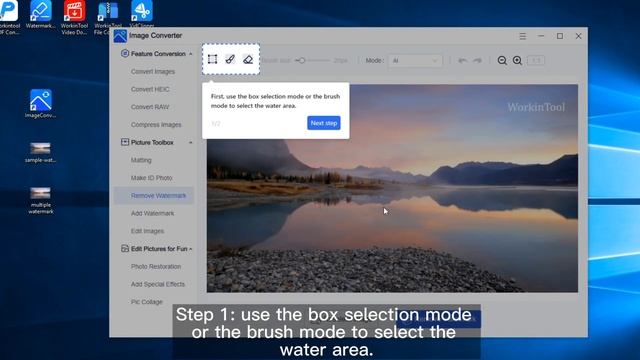Open Convert Images in sidebar
640x360 pixels.
point(153,71)
